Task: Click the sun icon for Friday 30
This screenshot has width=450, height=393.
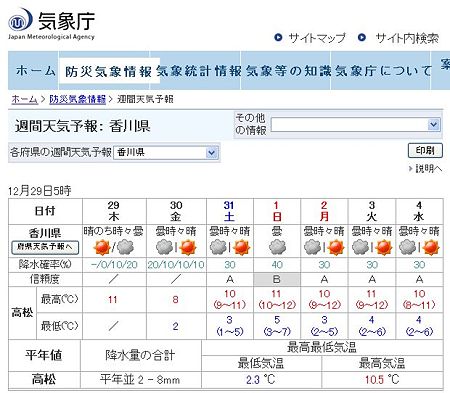Action: pos(188,247)
